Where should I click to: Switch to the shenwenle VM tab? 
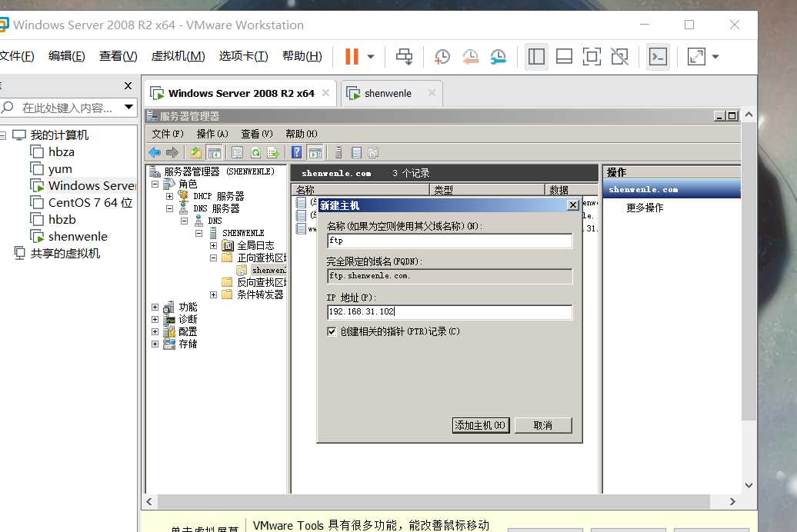tap(387, 94)
